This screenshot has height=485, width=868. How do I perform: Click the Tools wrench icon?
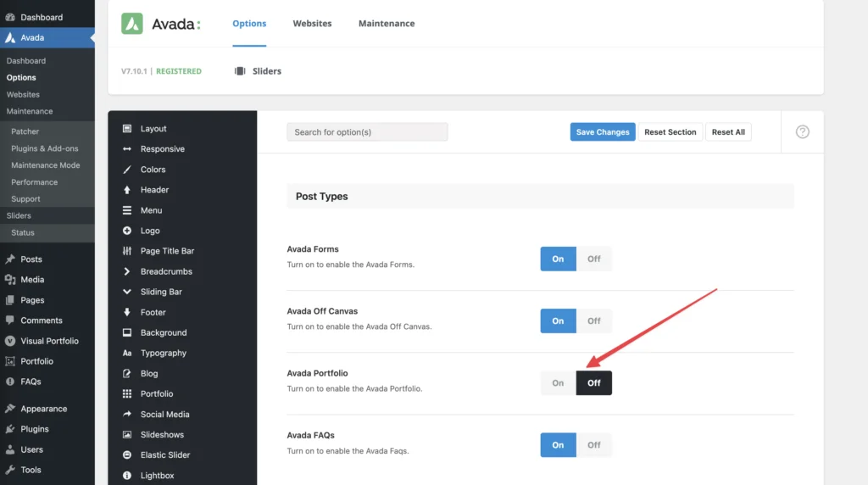tap(10, 470)
